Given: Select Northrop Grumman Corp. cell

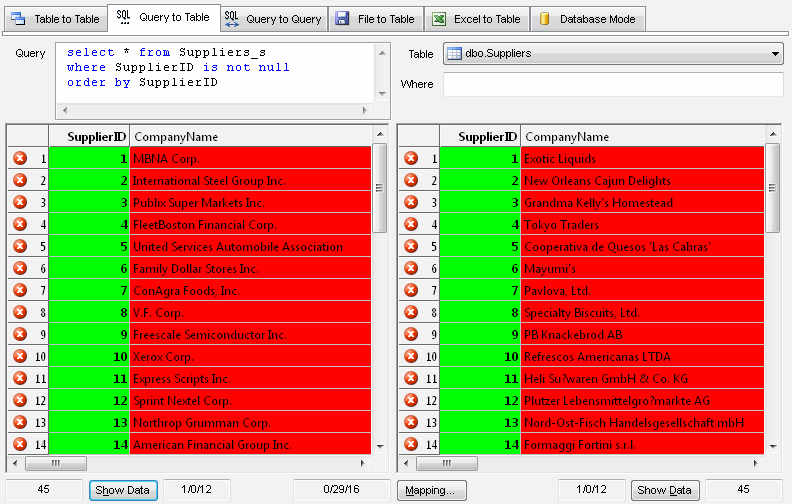Looking at the screenshot, I should [x=251, y=423].
